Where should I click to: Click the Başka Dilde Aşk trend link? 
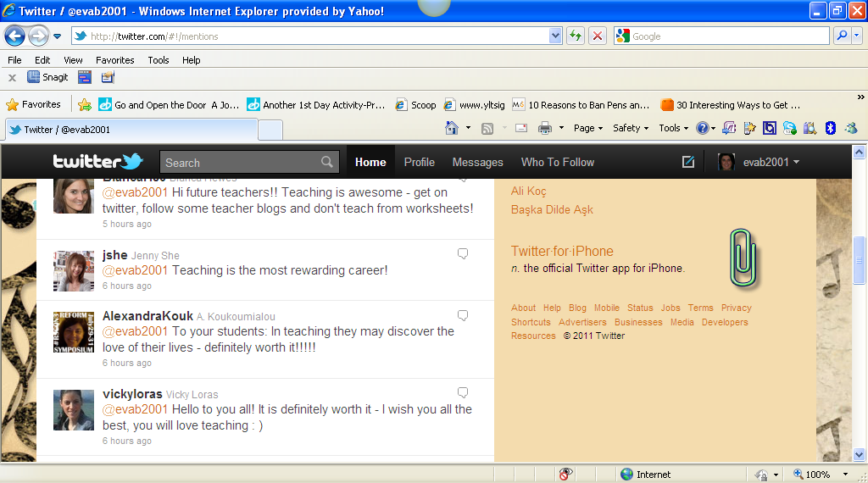552,209
